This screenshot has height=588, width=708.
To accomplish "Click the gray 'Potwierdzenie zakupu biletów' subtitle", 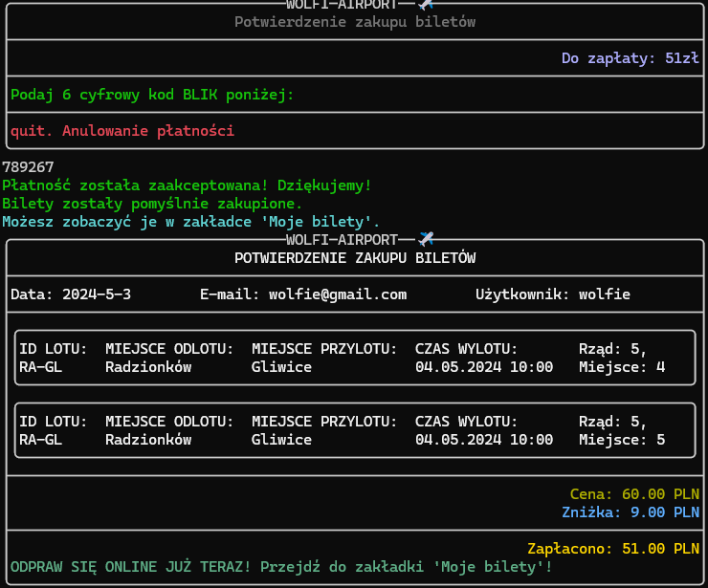I will [x=355, y=22].
